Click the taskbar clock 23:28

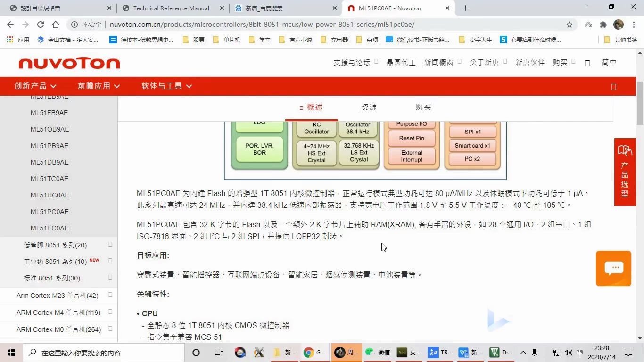click(x=602, y=353)
